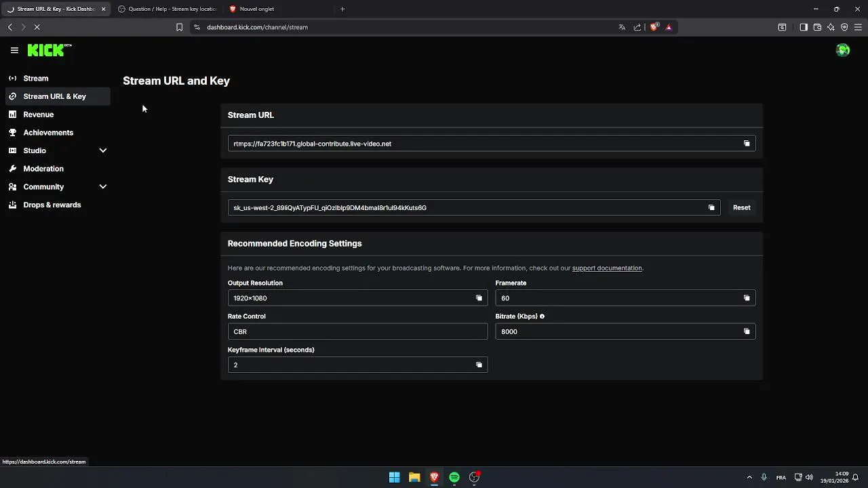Go to the Stream sidebar page
868x488 pixels.
(x=58, y=78)
